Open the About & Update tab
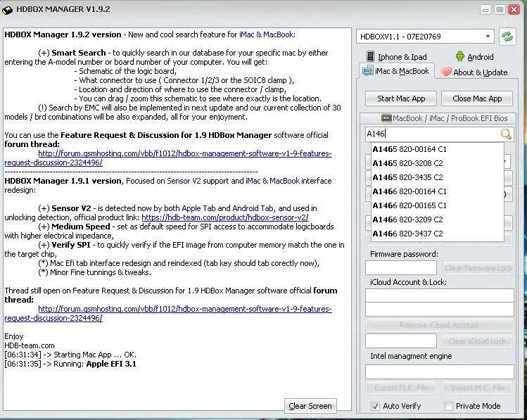The width and height of the screenshot is (527, 420). (x=474, y=72)
